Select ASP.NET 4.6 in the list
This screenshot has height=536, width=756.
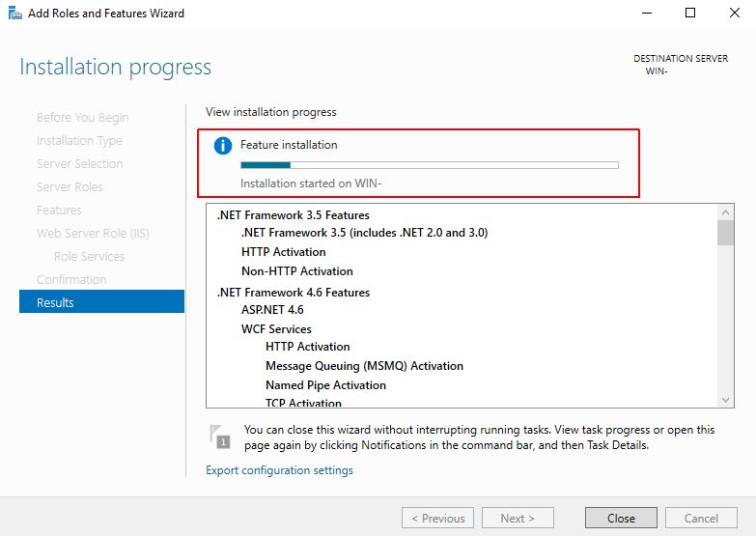(272, 310)
